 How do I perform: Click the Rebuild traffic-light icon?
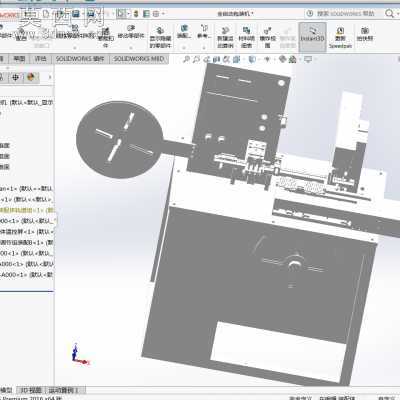coord(136,14)
